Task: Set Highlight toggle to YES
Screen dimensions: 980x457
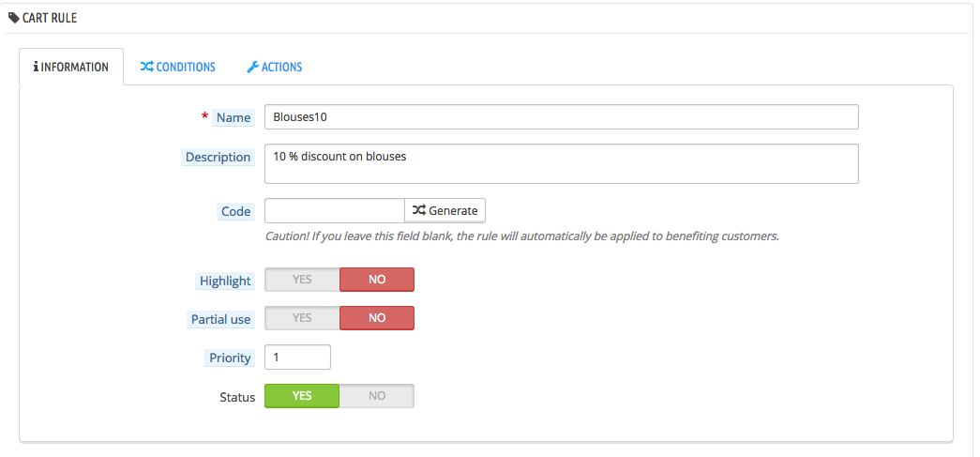Action: 302,280
